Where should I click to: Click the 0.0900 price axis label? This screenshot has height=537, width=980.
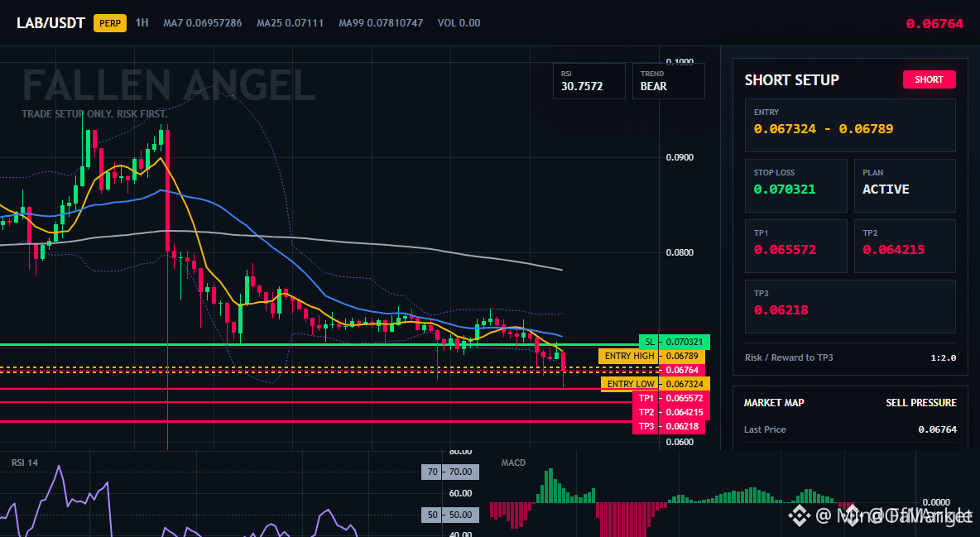pyautogui.click(x=680, y=157)
